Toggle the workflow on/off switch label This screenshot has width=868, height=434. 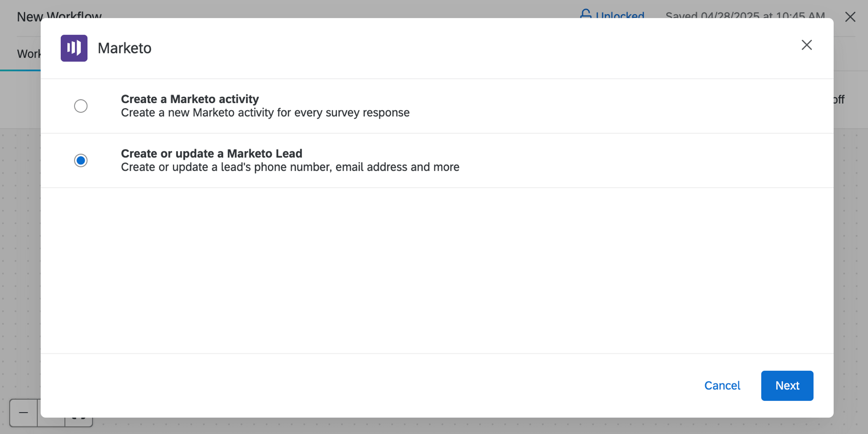[839, 99]
